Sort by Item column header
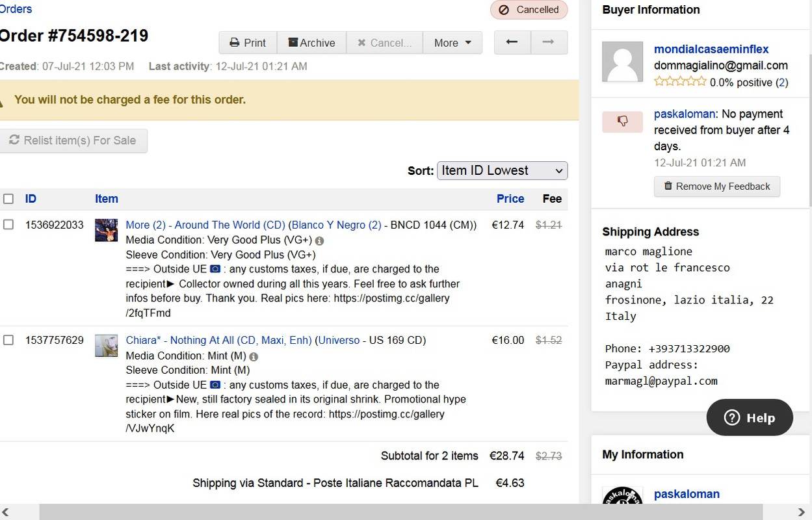This screenshot has height=520, width=812. point(107,199)
